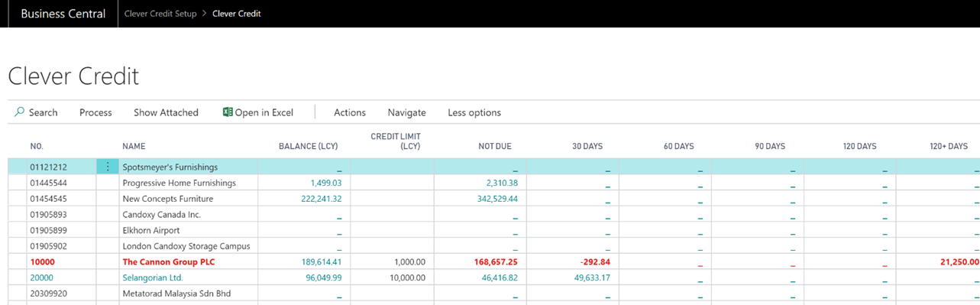
Task: Select the New Concepts Furniture row
Action: [x=493, y=199]
